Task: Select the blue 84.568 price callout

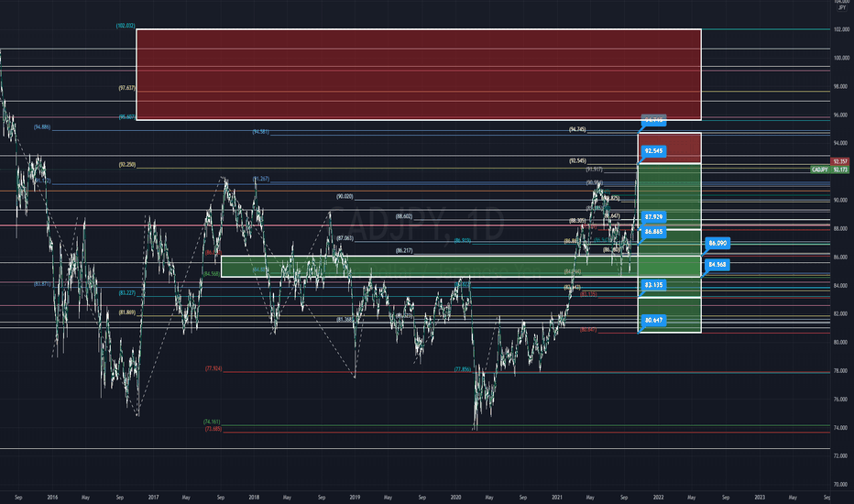Action: [x=717, y=264]
